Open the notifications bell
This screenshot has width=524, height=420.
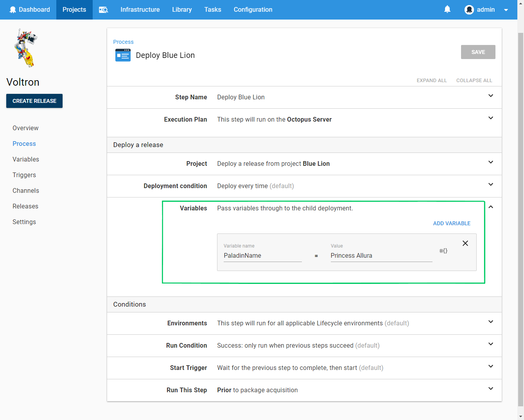click(447, 9)
